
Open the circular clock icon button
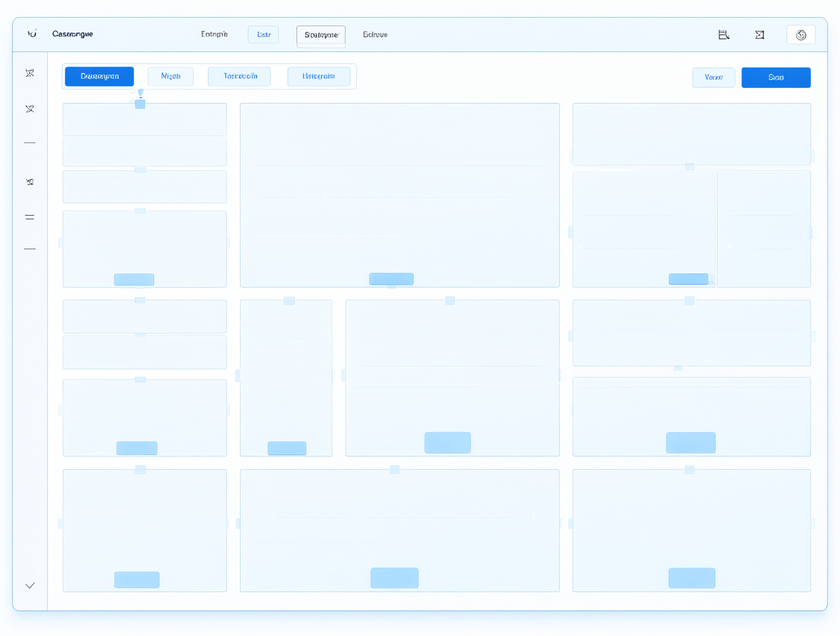point(801,35)
